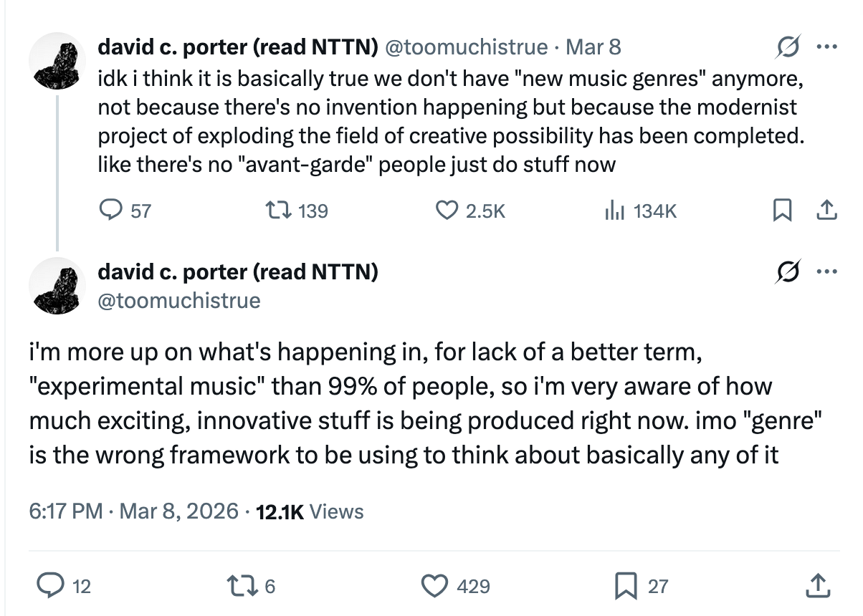Open the more options menu on the reply tweet
Image resolution: width=863 pixels, height=616 pixels.
click(x=826, y=271)
